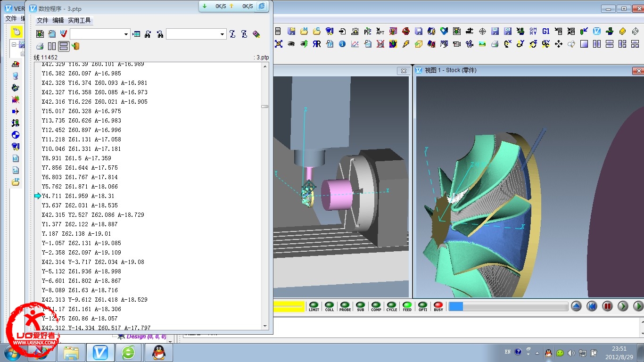Click the RR icon in second toolbar row
644x362 pixels.
317,44
